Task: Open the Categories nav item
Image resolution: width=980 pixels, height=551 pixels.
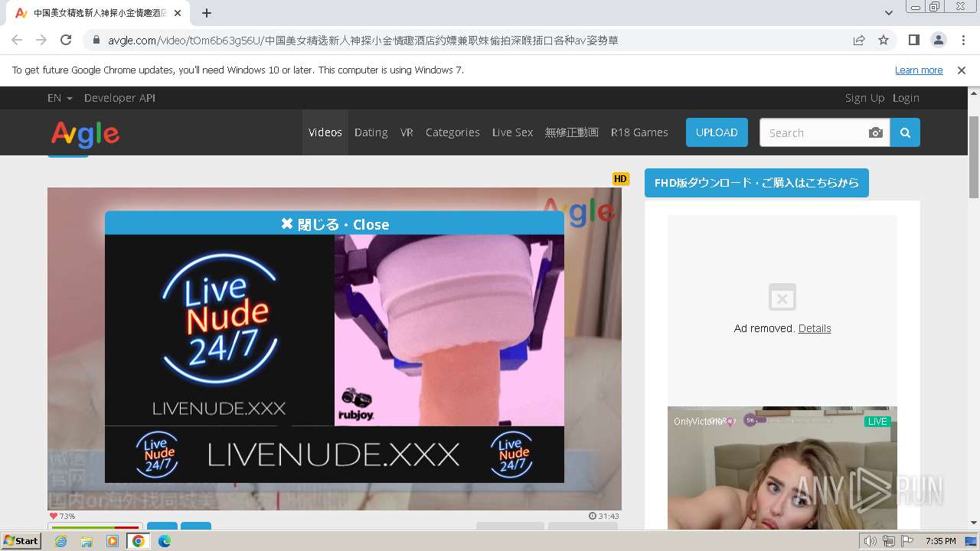Action: tap(452, 132)
